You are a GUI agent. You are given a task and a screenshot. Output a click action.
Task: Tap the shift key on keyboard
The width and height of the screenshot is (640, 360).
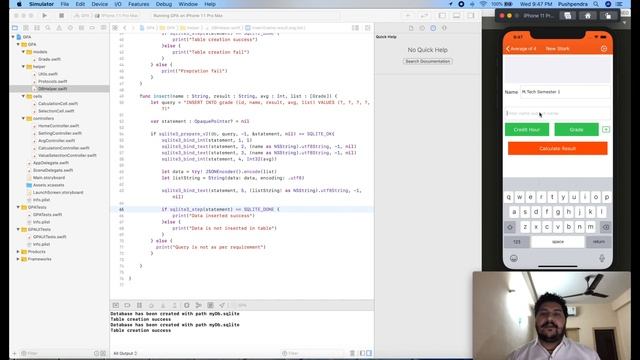(510, 227)
